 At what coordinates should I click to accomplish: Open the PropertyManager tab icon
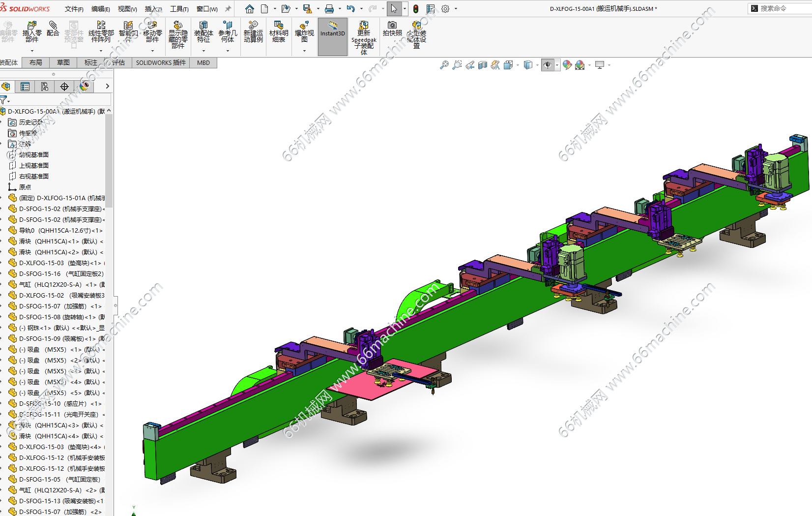tap(25, 87)
